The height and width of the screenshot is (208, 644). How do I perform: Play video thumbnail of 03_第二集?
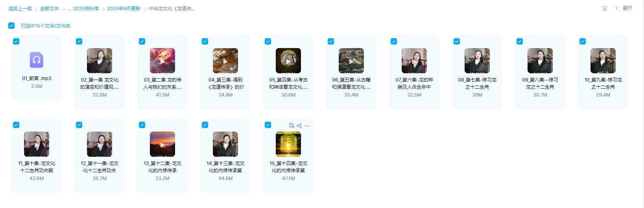(x=162, y=61)
